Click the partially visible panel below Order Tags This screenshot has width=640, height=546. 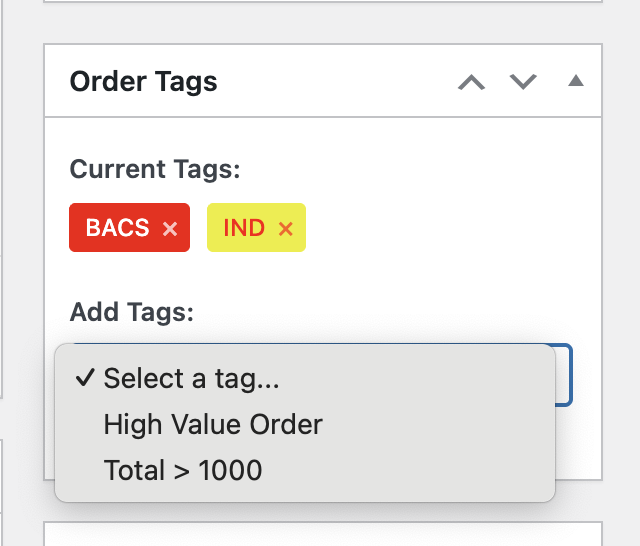(x=322, y=534)
